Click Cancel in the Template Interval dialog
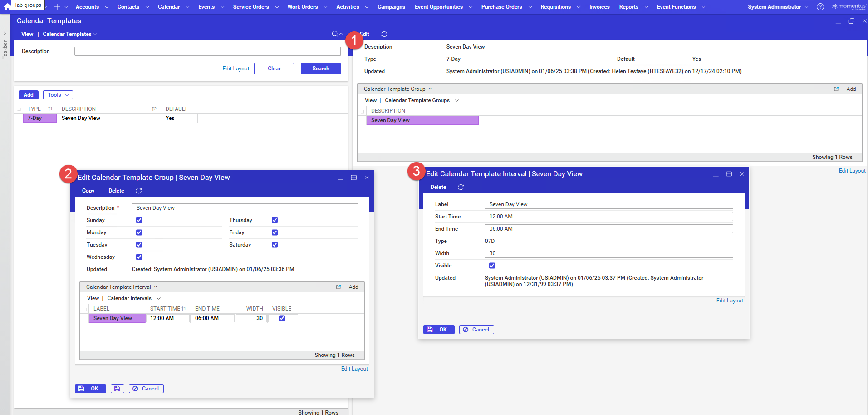 (x=476, y=330)
